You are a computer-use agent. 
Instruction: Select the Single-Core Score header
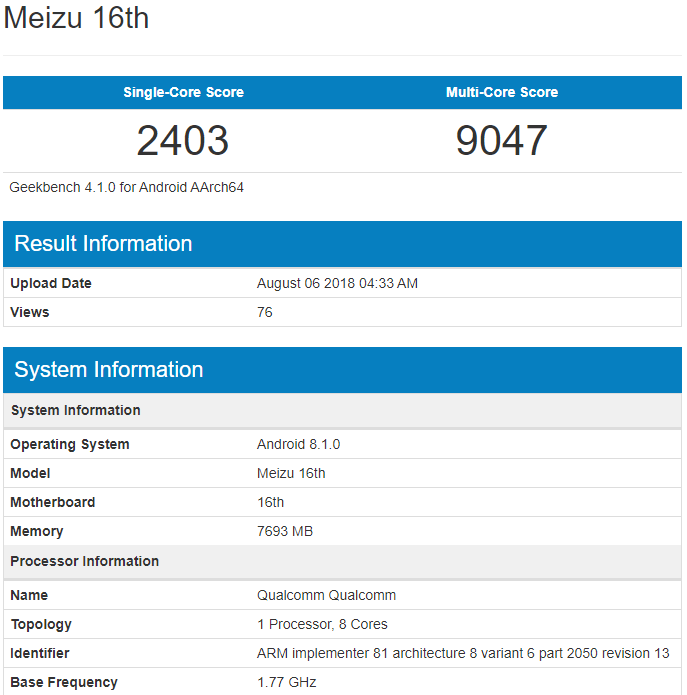183,92
